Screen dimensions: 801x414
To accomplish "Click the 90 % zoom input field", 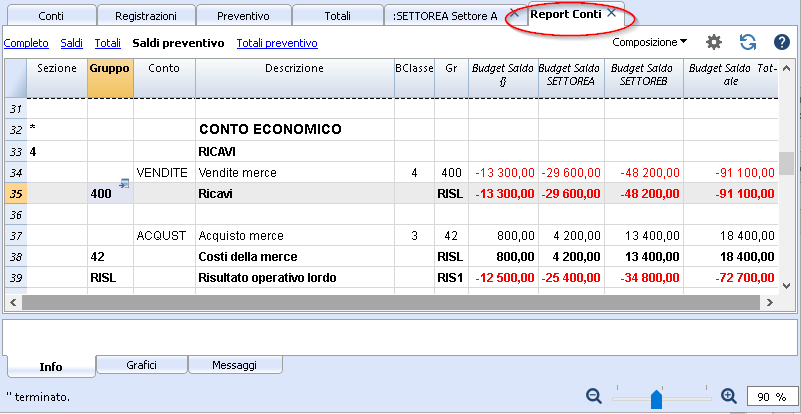I will tap(770, 397).
